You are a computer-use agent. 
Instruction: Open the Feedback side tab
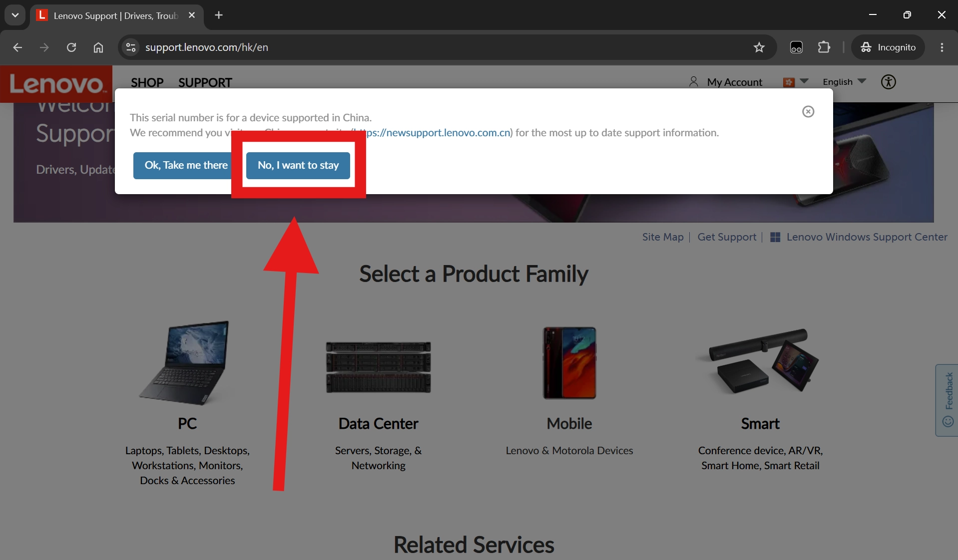click(947, 400)
